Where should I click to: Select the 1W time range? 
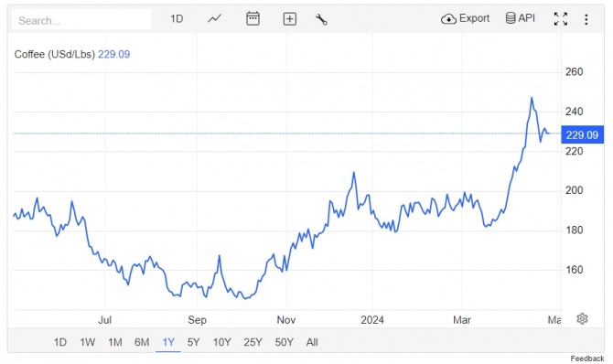88,342
